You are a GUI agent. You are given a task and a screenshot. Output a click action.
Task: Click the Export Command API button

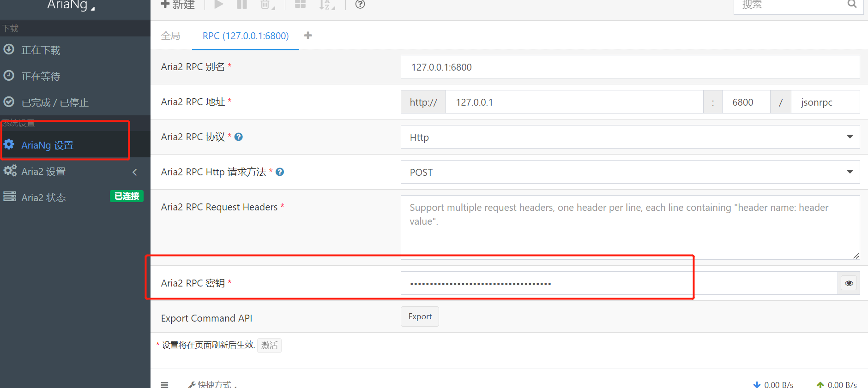(420, 316)
